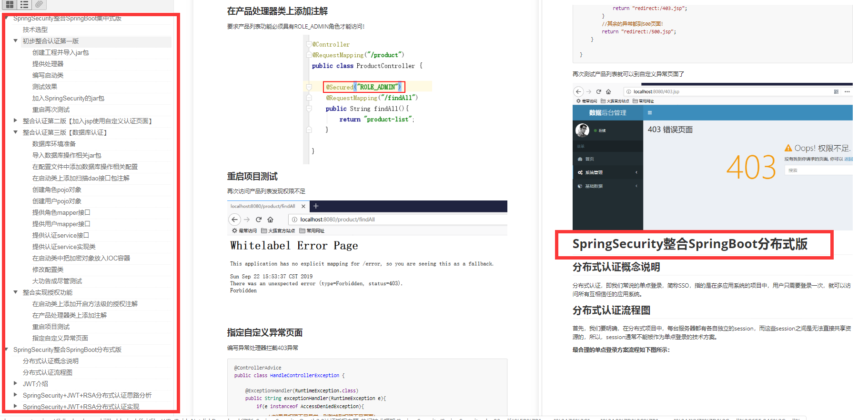The image size is (868, 420).
Task: Collapse the 整合认证第三版【数据库认证】 node
Action: pyautogui.click(x=15, y=132)
